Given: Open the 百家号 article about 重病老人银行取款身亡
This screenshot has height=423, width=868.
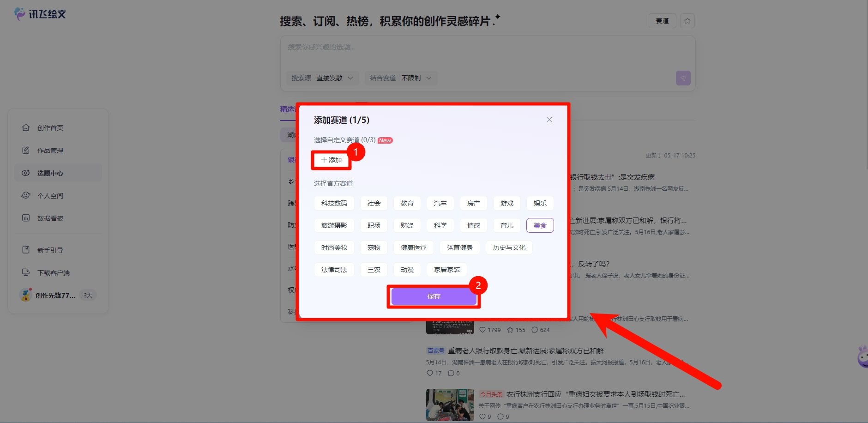Looking at the screenshot, I should point(526,351).
